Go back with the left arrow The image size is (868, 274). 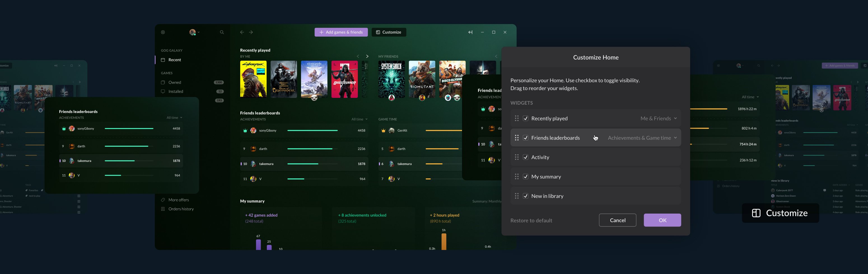tap(242, 32)
